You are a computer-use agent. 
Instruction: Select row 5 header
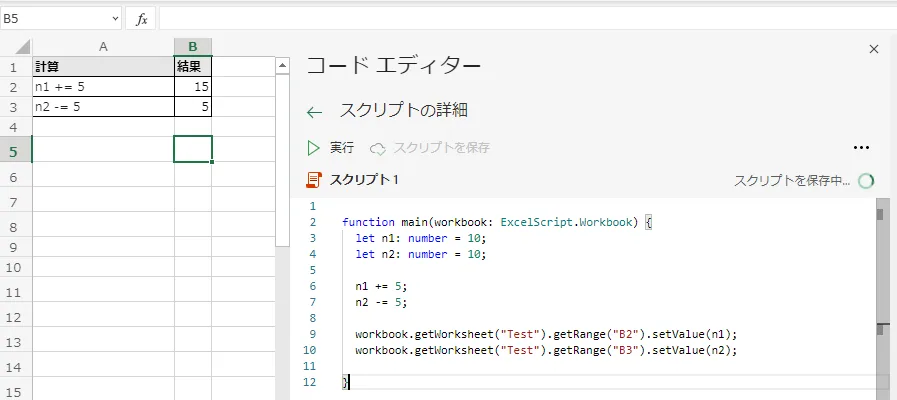[x=15, y=150]
